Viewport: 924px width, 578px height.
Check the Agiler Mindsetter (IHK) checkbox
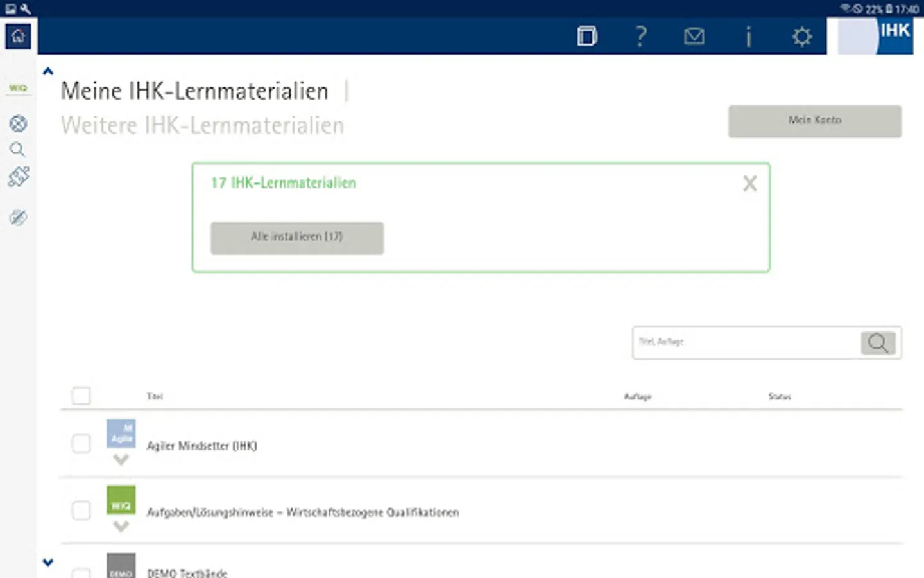(81, 444)
